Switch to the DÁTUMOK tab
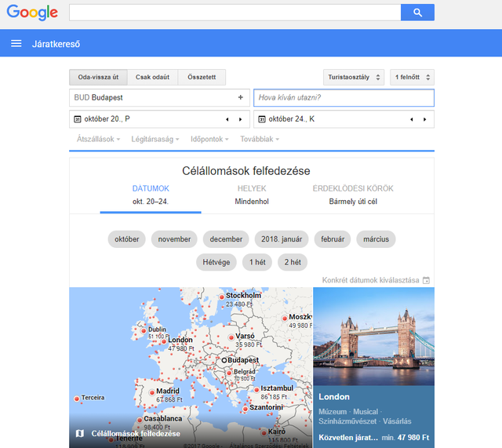The height and width of the screenshot is (448, 502). (x=151, y=195)
